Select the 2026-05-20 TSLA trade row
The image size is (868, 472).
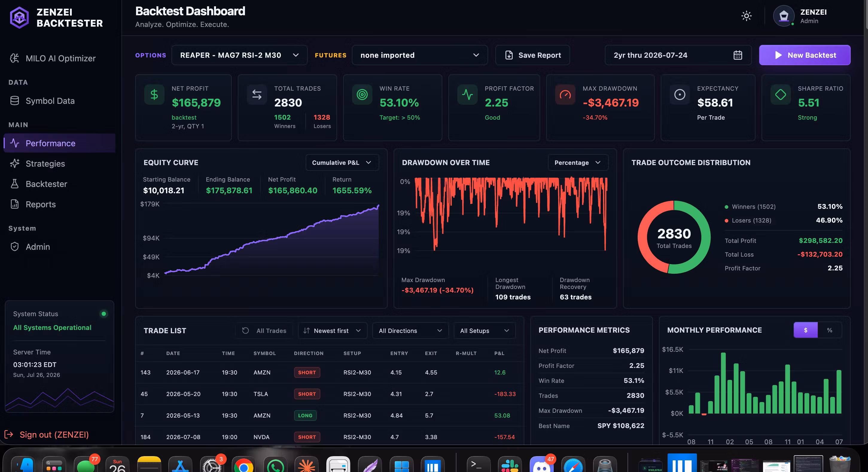click(330, 394)
